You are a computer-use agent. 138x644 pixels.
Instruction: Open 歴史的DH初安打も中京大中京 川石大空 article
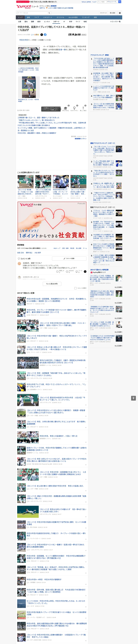[62, 399]
